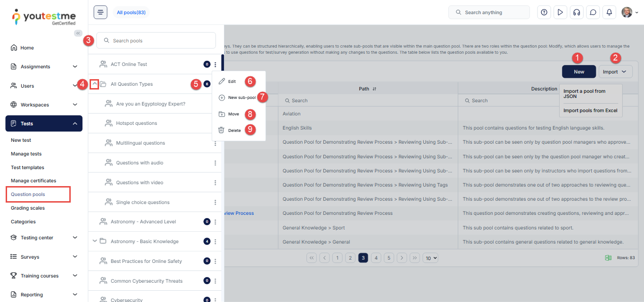Select Delete from the context menu
Viewport: 644px width, 302px height.
coord(234,131)
